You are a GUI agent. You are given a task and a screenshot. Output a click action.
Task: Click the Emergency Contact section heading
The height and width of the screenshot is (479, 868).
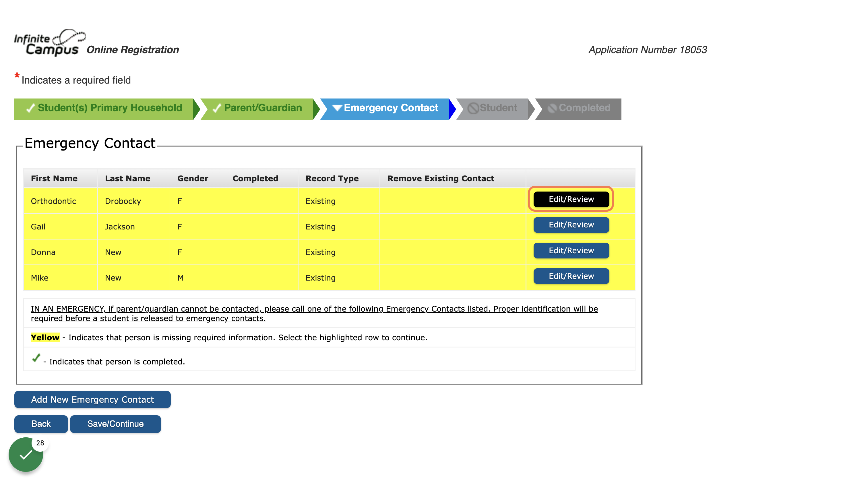(x=90, y=143)
